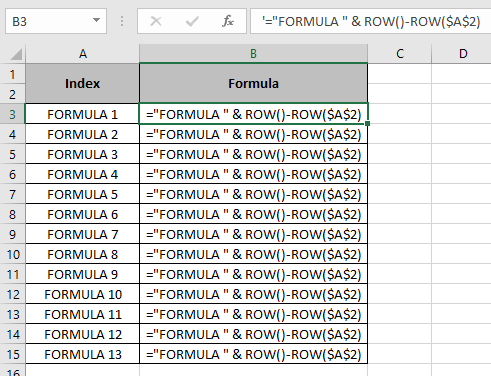Click the Cancel (X) icon in formula bar
Image resolution: width=491 pixels, height=376 pixels.
click(156, 22)
